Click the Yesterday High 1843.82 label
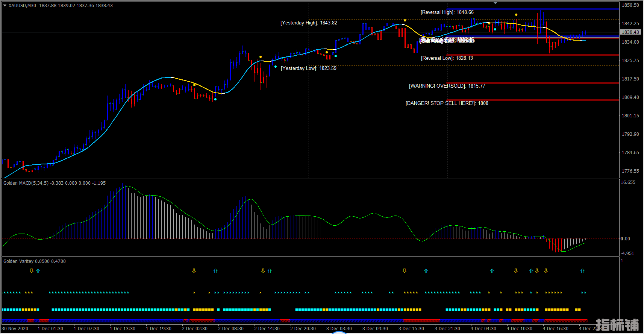Image resolution: width=644 pixels, height=334 pixels. coord(309,23)
